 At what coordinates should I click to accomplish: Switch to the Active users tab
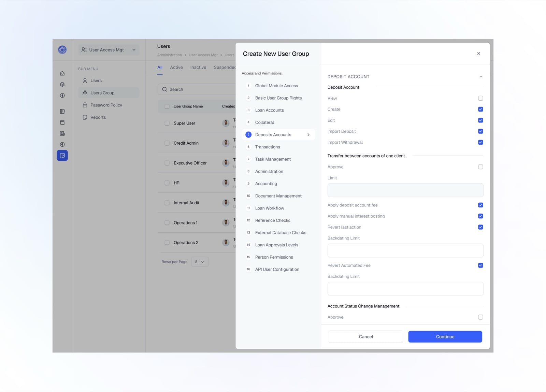pos(176,67)
